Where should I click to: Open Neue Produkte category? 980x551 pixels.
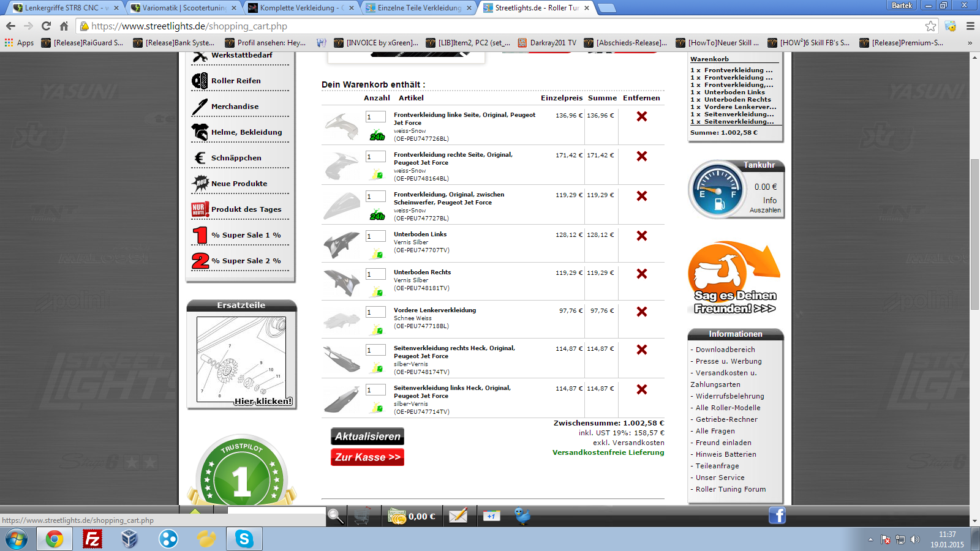tap(239, 184)
